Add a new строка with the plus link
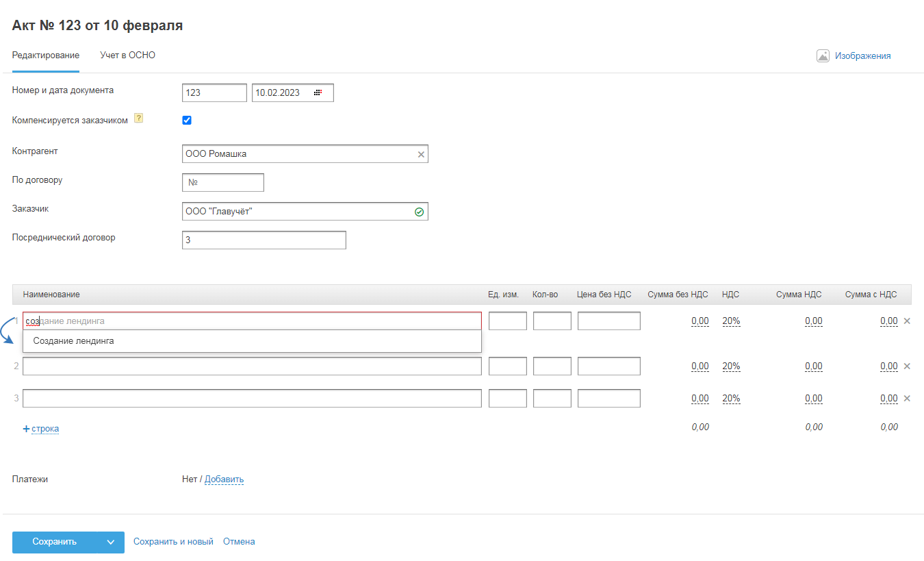 [x=41, y=429]
